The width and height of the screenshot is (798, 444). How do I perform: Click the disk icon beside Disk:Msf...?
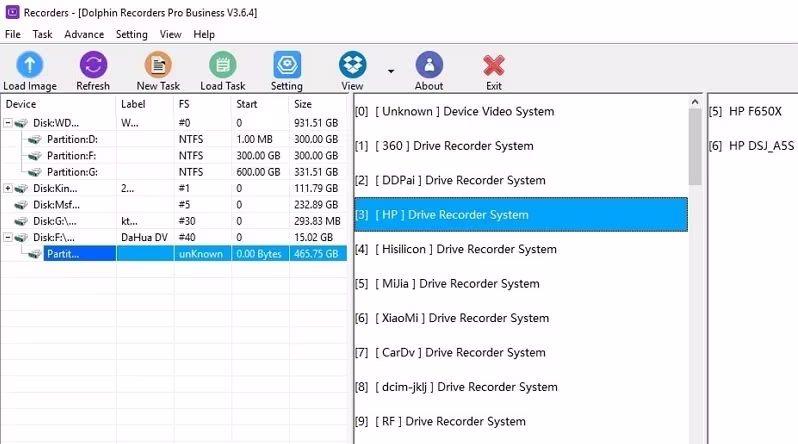tap(21, 205)
